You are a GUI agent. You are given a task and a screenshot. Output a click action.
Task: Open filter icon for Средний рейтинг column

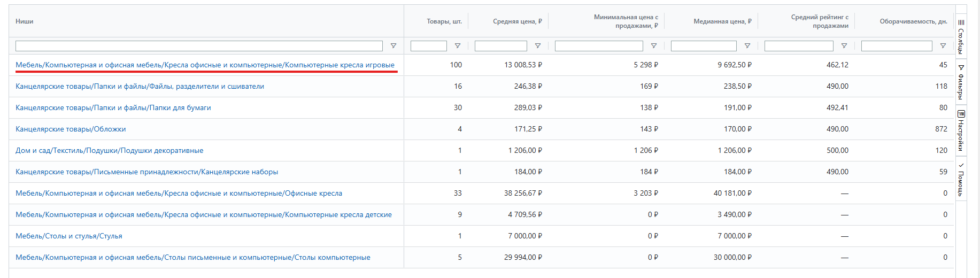coord(844,46)
